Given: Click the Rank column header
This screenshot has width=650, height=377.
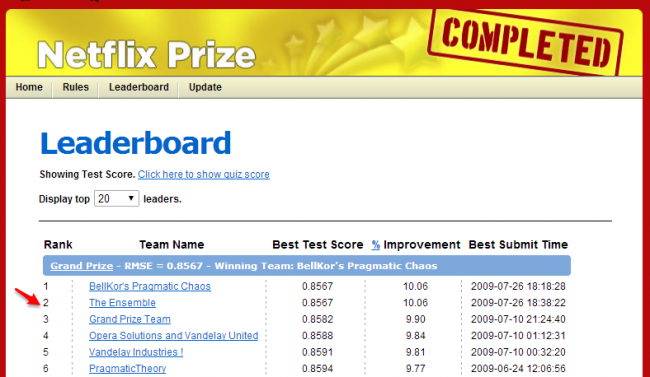Looking at the screenshot, I should (x=58, y=245).
